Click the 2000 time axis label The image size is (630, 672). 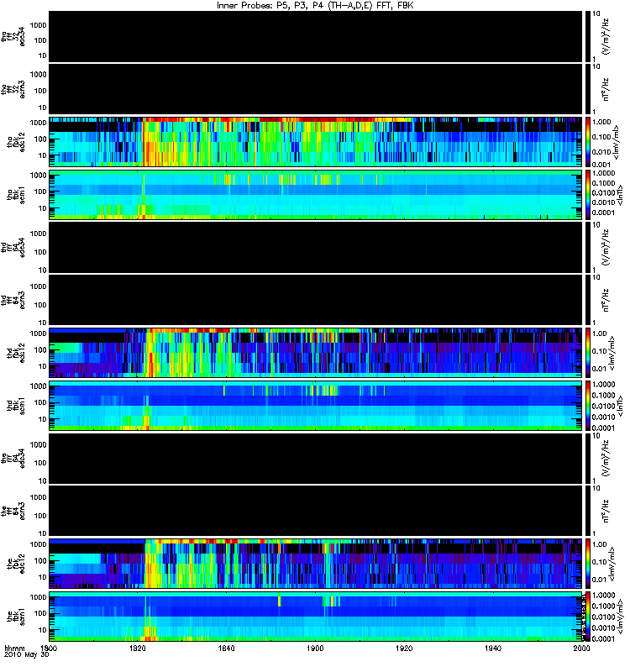point(581,648)
